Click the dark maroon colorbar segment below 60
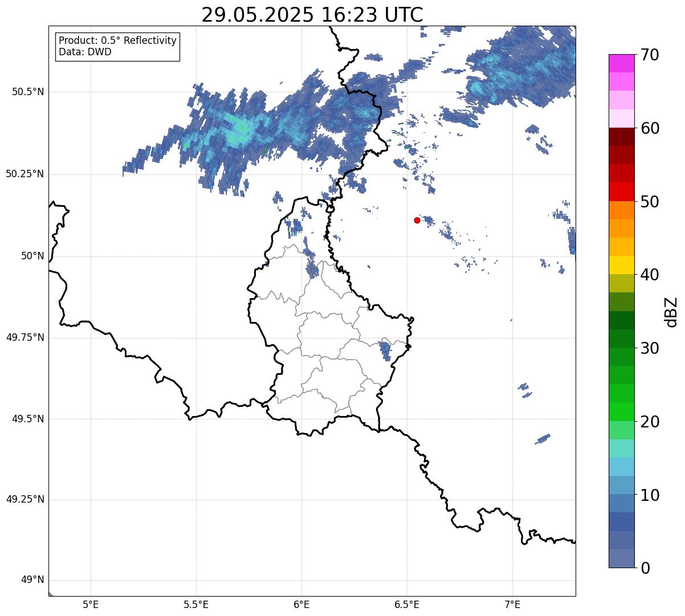Screen dimensions: 685x616 [621, 137]
